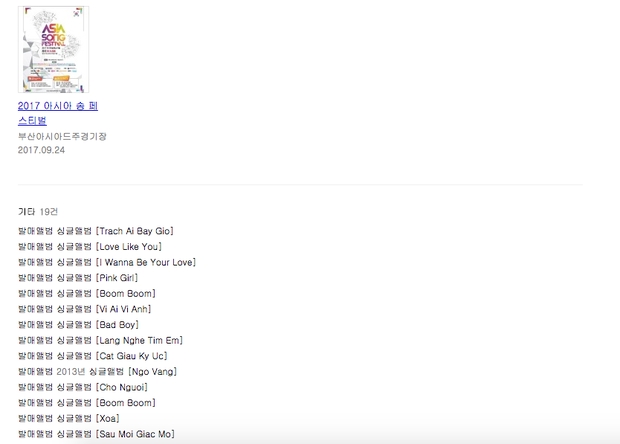The image size is (620, 444).
Task: Select the Trach Ai Bay Gio album entry
Action: coord(96,231)
